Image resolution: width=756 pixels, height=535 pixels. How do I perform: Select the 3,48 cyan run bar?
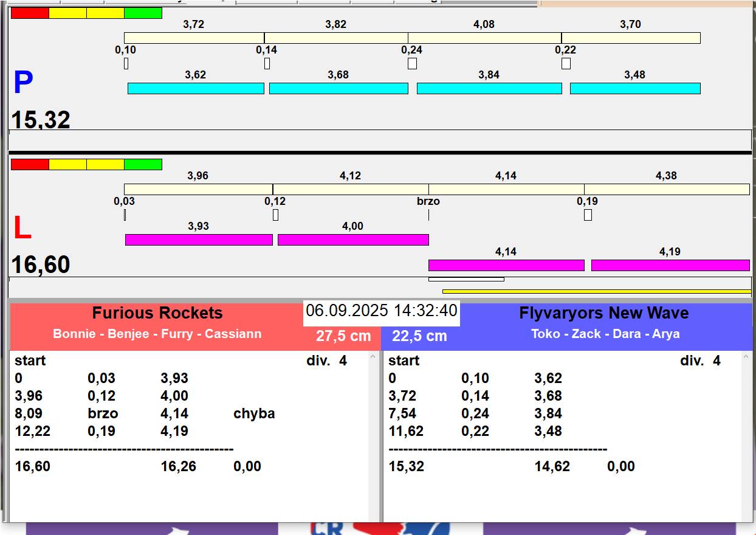[635, 89]
